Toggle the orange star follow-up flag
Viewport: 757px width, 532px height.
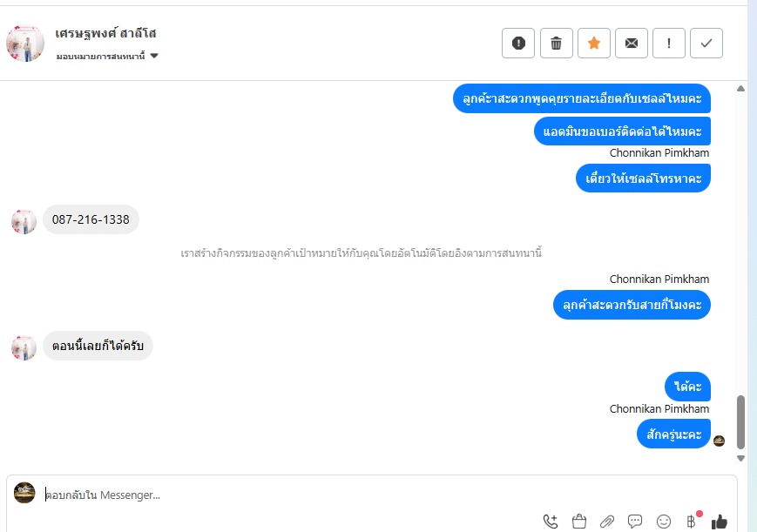coord(594,44)
